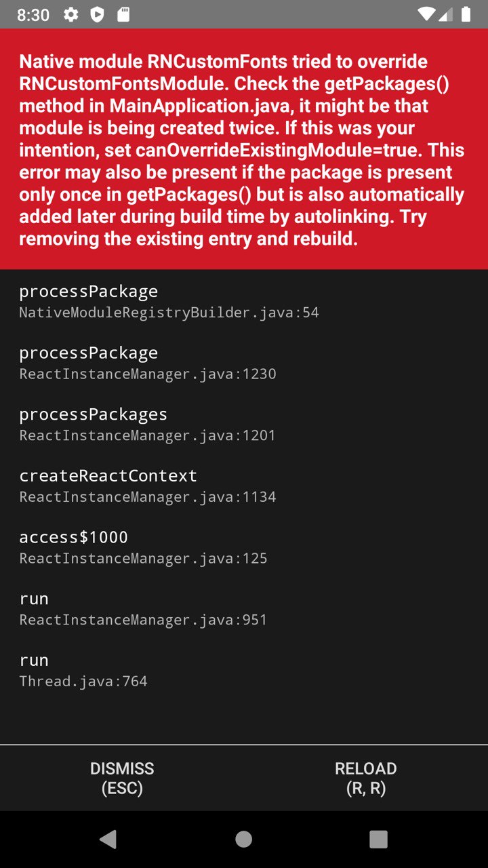488x868 pixels.
Task: Tap the SD card status bar icon
Action: [x=123, y=14]
